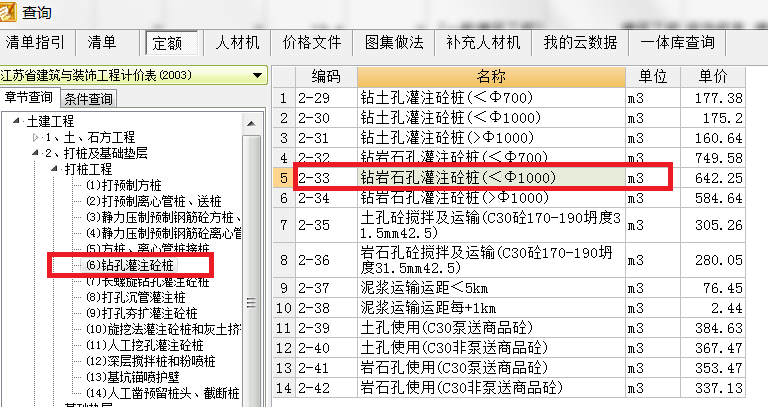Select row 2-39 土孔使用(C30泵送商品砼)
768x407 pixels.
(x=509, y=328)
